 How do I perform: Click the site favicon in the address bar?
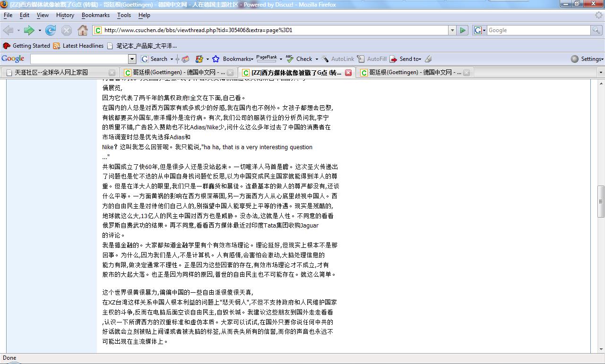98,30
